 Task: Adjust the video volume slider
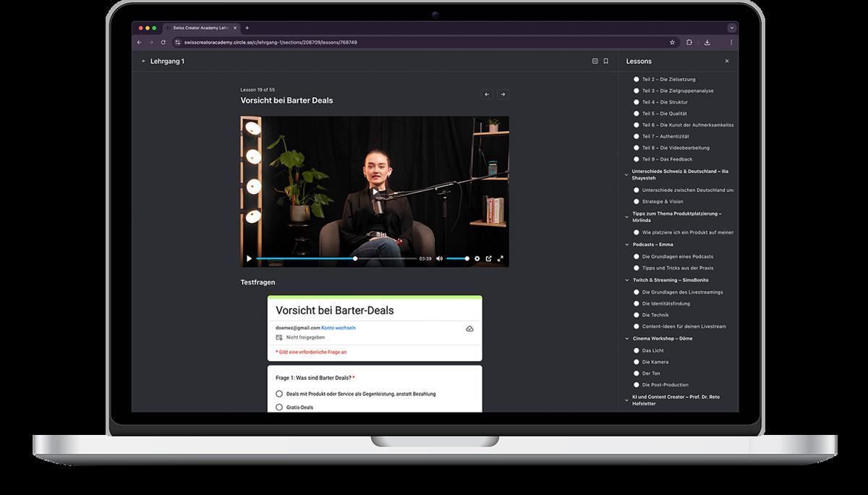(x=457, y=258)
